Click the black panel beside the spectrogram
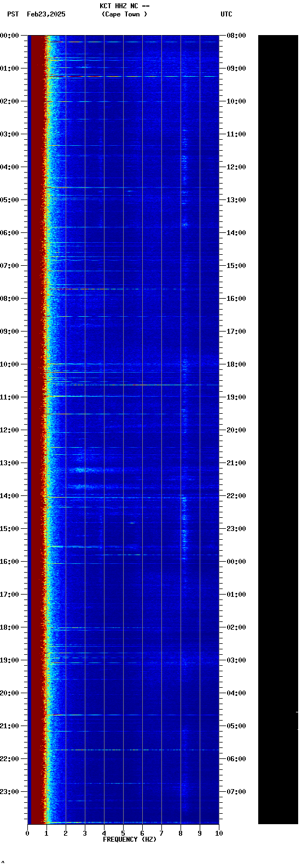 coord(278,430)
